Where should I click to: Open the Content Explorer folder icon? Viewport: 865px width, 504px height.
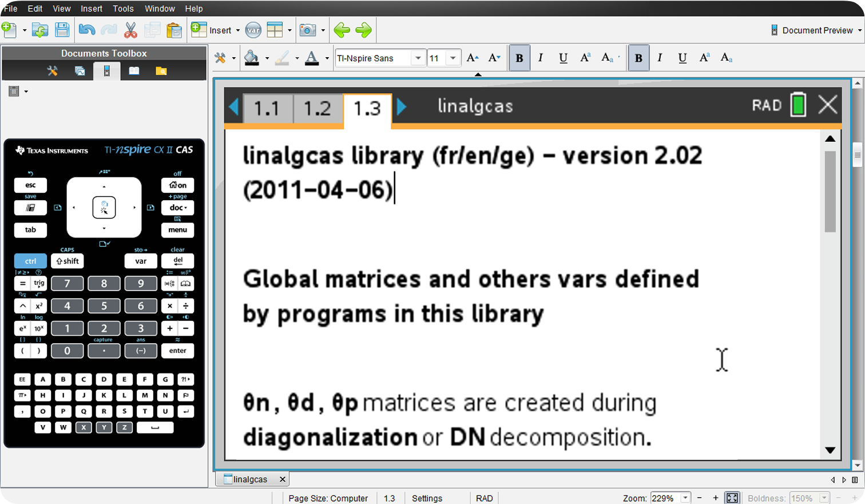pyautogui.click(x=161, y=71)
